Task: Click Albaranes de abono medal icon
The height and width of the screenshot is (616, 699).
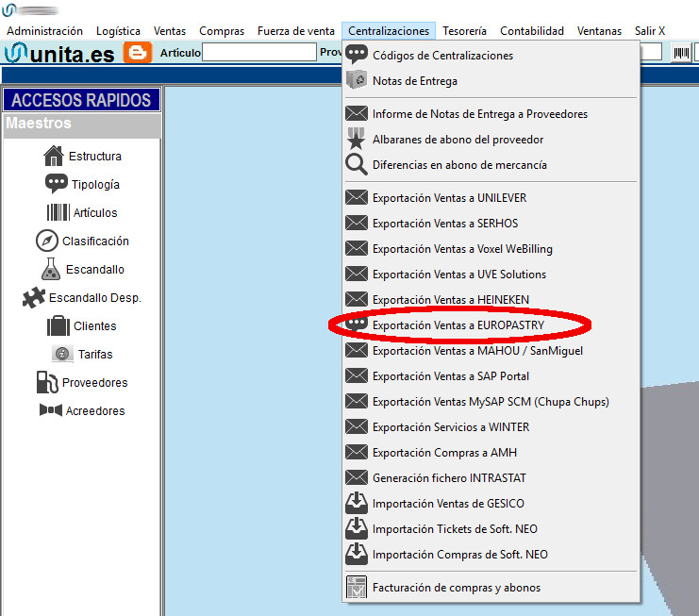Action: point(357,139)
